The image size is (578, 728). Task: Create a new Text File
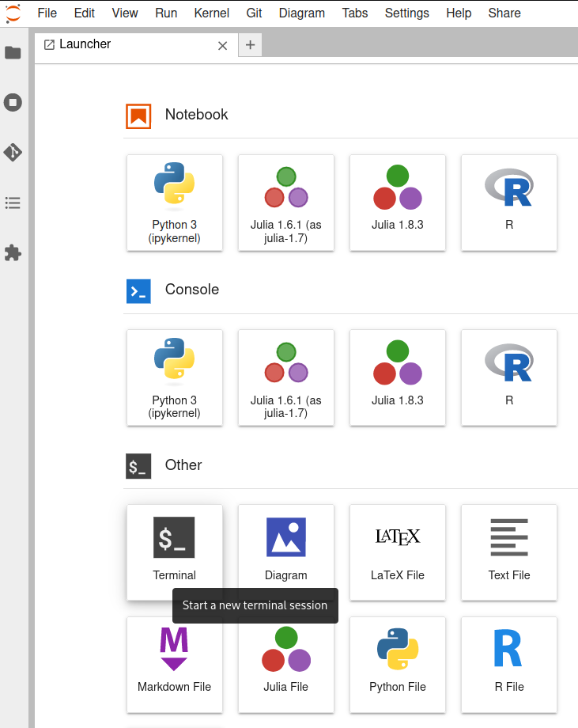[509, 552]
